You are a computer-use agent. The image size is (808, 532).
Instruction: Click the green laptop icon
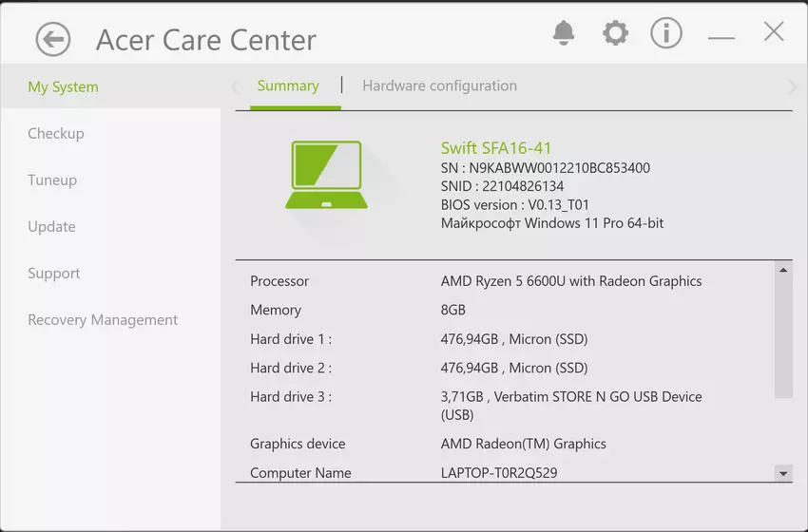pyautogui.click(x=326, y=175)
